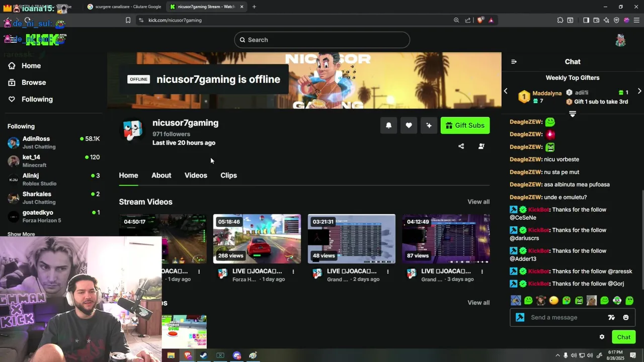This screenshot has width=644, height=362.
Task: Open options menu for the 268 views video
Action: (293, 271)
